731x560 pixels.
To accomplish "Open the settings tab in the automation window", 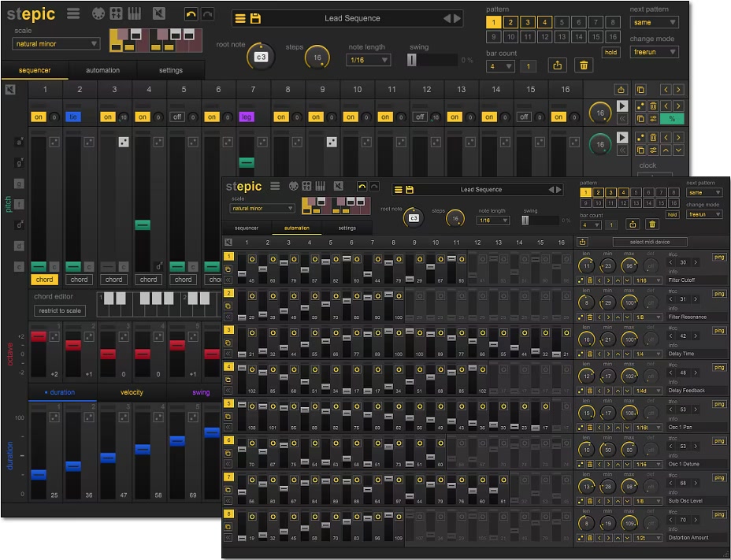I will [x=347, y=228].
